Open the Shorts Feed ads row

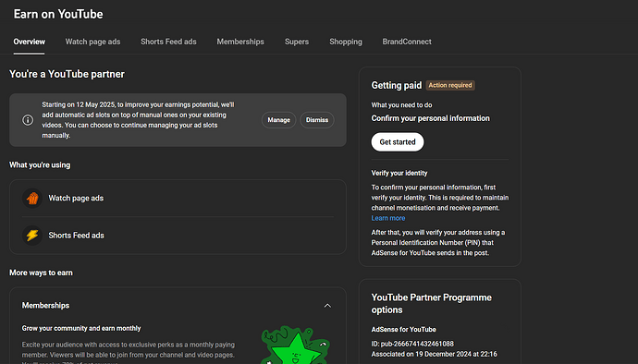tap(178, 236)
